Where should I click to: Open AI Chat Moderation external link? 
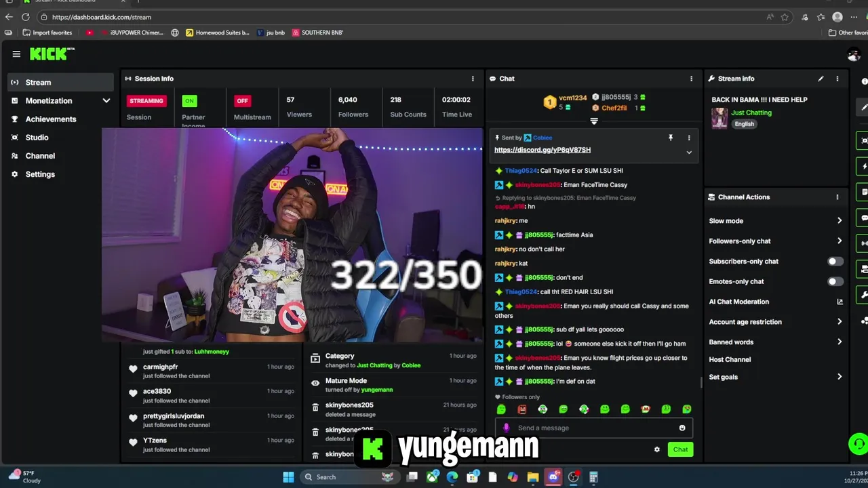point(840,302)
